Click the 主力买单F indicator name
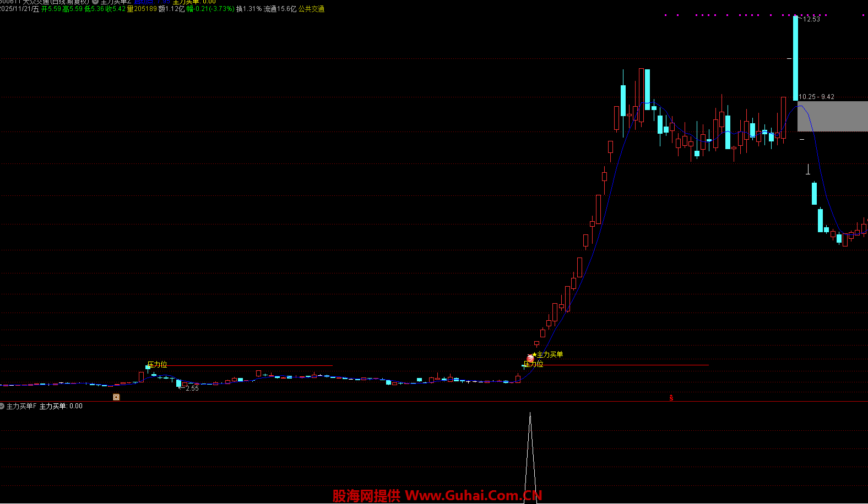The image size is (868, 504). [x=21, y=406]
